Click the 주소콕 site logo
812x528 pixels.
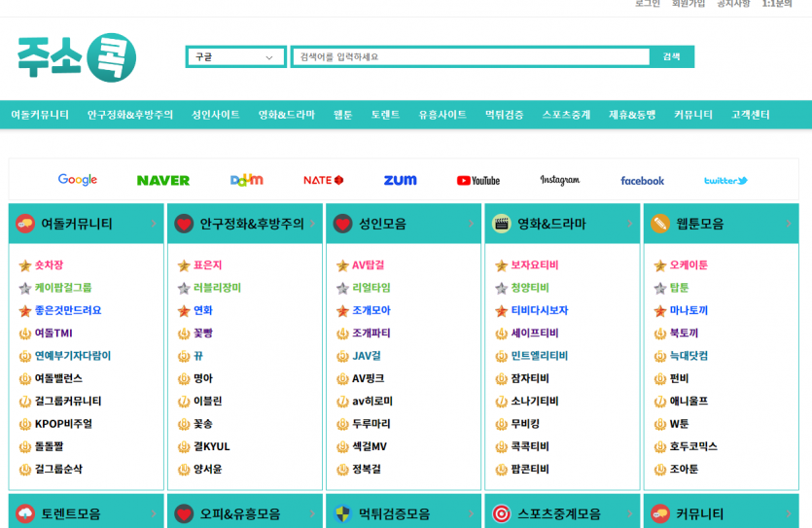[77, 57]
